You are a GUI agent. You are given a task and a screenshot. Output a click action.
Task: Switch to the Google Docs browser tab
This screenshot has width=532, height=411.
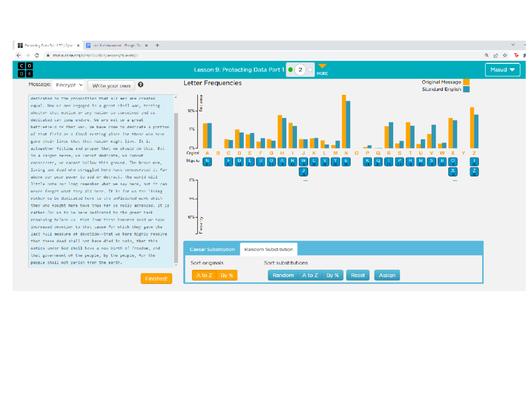point(117,45)
